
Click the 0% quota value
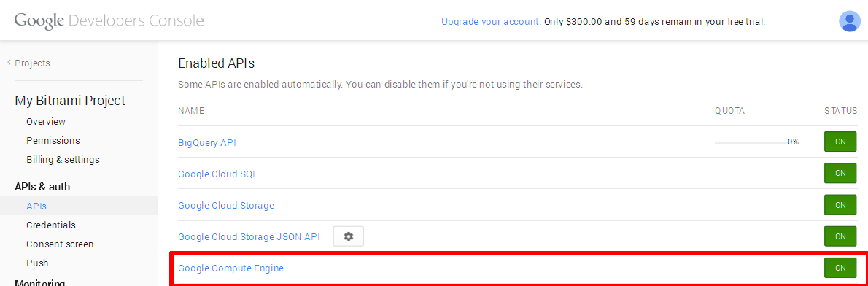click(794, 142)
